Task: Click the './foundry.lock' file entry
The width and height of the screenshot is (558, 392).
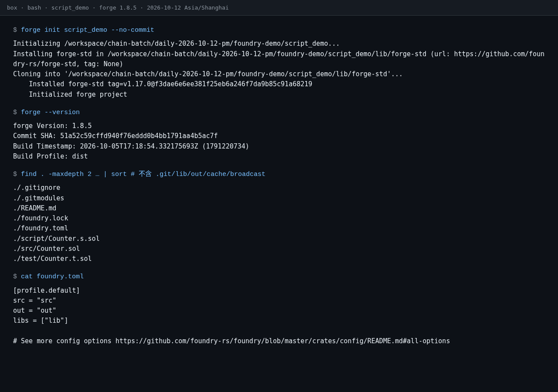Action: (x=41, y=218)
